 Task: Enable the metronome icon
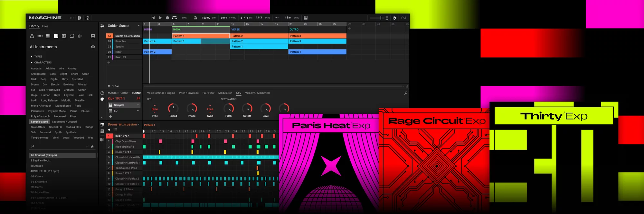[195, 18]
